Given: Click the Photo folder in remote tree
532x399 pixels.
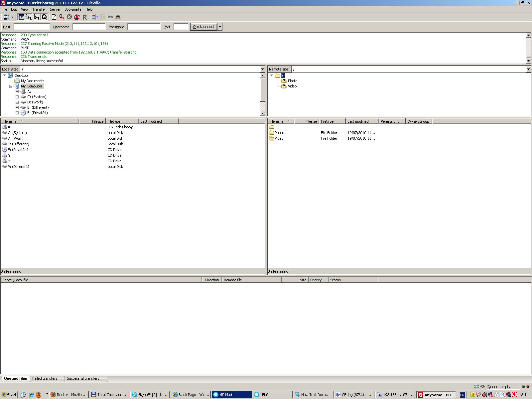Looking at the screenshot, I should tap(293, 81).
